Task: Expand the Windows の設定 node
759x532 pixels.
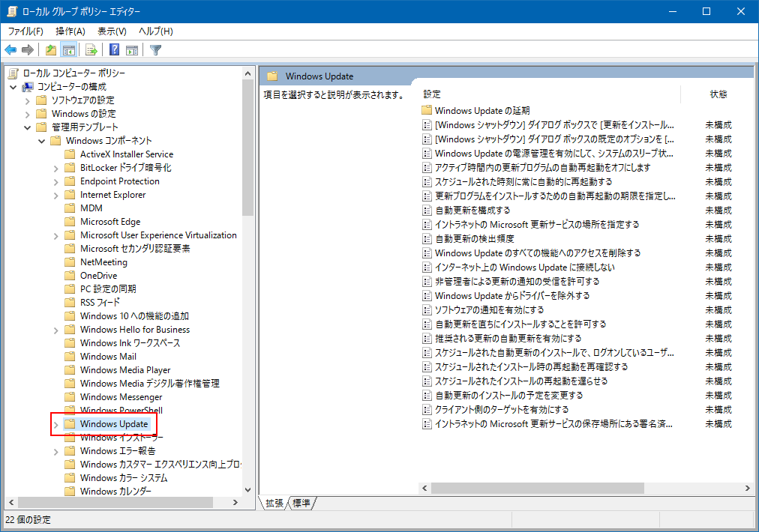Action: coord(28,114)
